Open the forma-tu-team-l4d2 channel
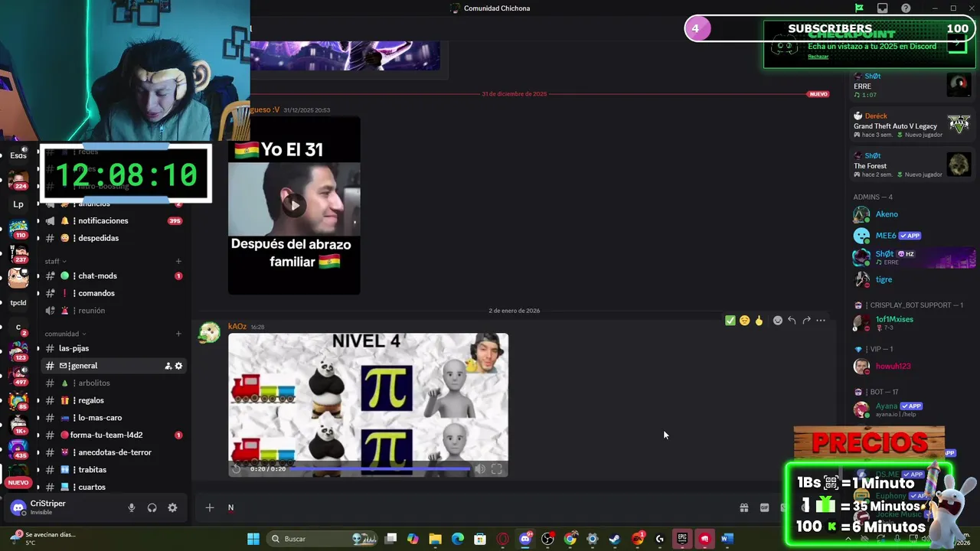This screenshot has width=980, height=551. pos(113,435)
